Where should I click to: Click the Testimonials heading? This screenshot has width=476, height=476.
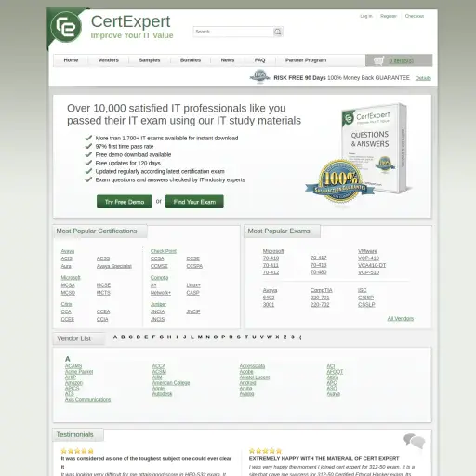[x=74, y=434]
